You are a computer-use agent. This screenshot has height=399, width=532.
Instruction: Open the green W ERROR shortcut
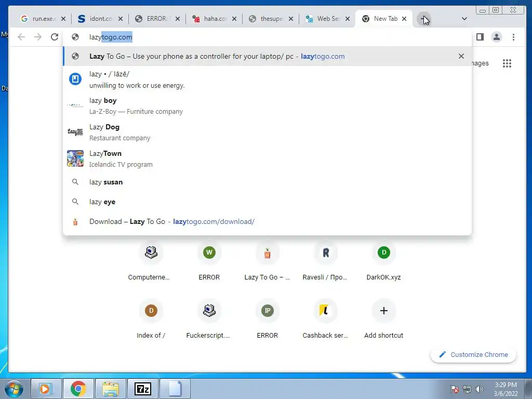coord(209,261)
